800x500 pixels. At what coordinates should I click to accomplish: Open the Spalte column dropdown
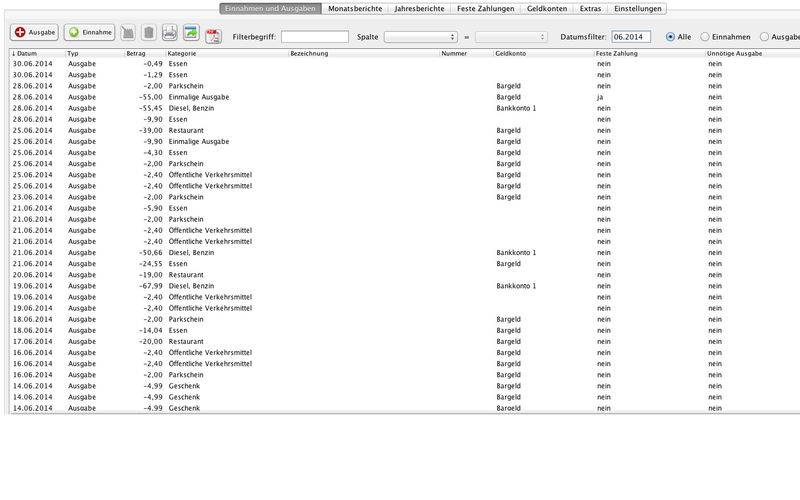420,37
